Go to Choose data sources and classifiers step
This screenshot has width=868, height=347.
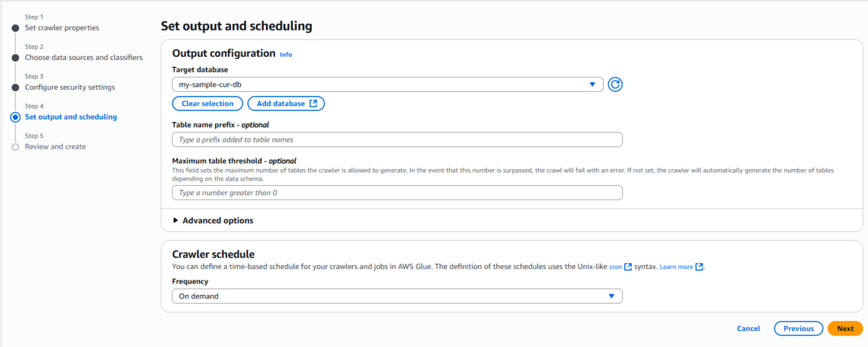point(84,57)
